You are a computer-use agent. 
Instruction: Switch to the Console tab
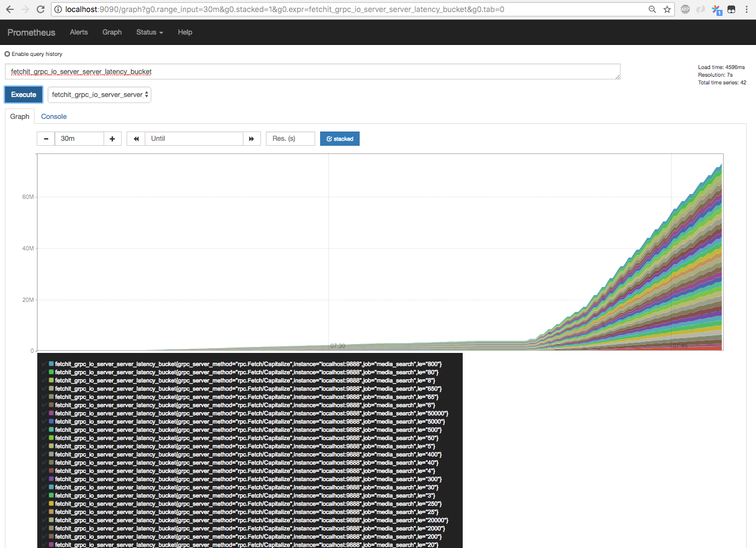coord(54,117)
